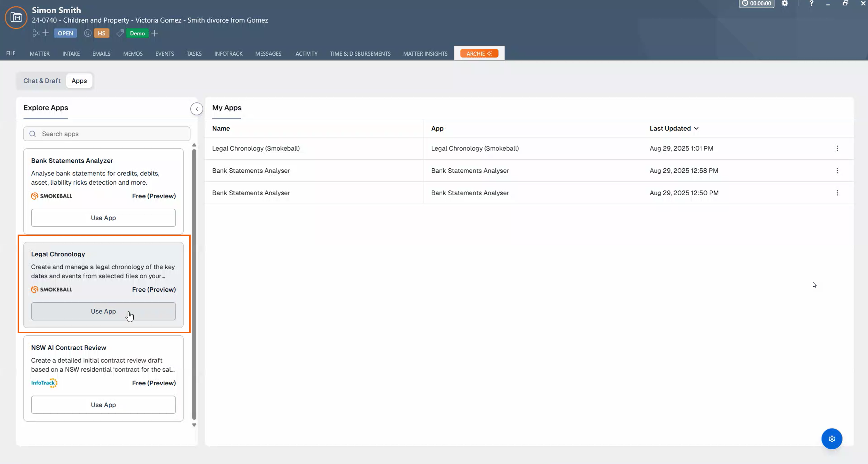Open the MESSAGES tab
868x464 pixels.
click(268, 54)
